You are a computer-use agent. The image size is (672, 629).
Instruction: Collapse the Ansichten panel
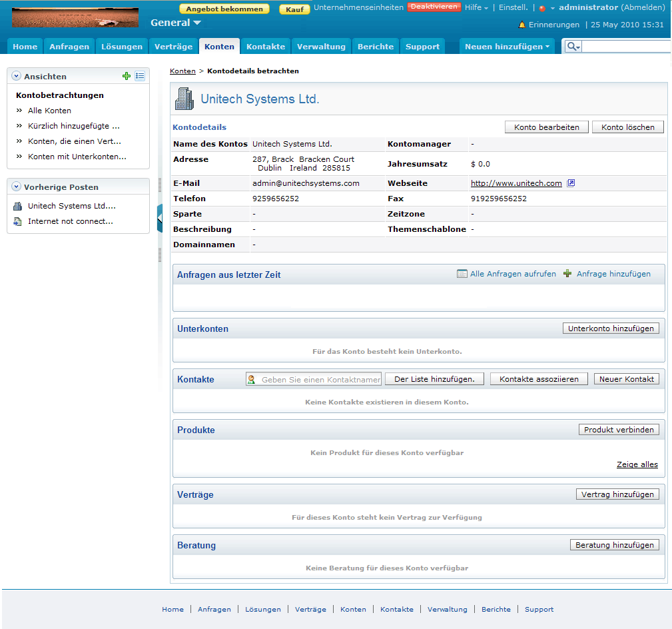[x=16, y=76]
